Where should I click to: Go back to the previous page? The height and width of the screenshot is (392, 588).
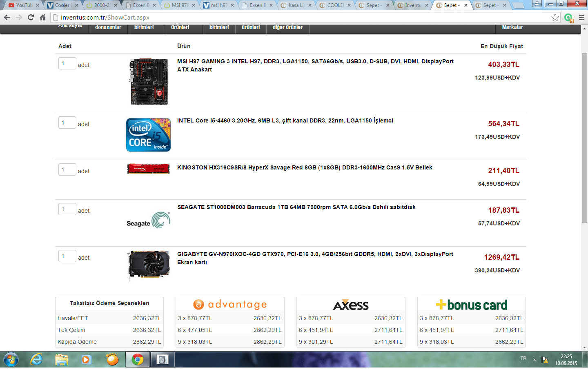[7, 18]
